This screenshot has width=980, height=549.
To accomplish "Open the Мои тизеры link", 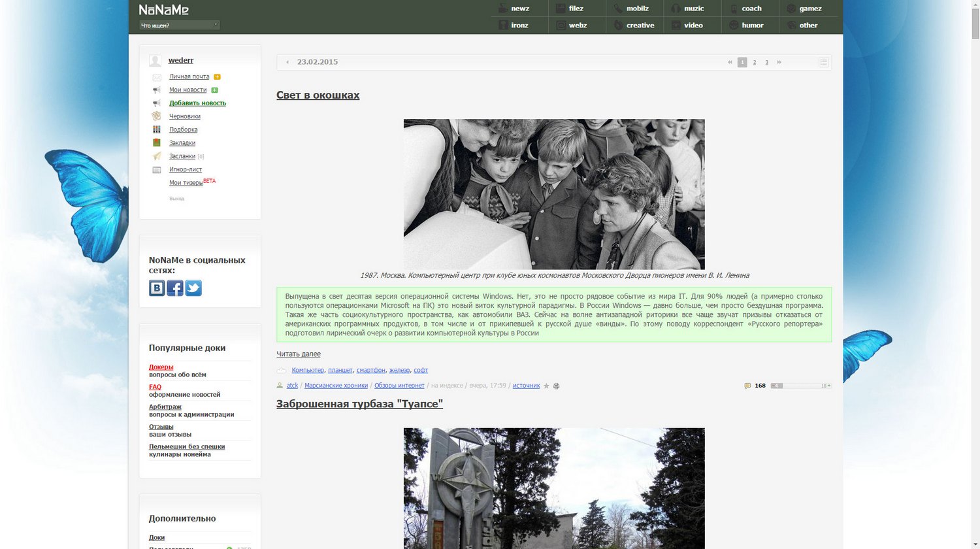I will pyautogui.click(x=186, y=183).
